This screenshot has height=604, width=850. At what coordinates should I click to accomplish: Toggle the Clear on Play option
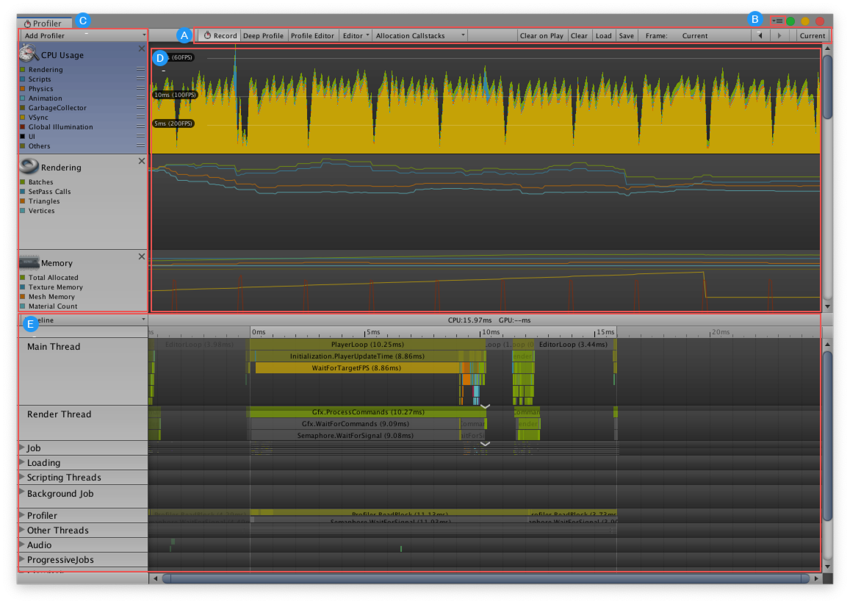(x=541, y=35)
